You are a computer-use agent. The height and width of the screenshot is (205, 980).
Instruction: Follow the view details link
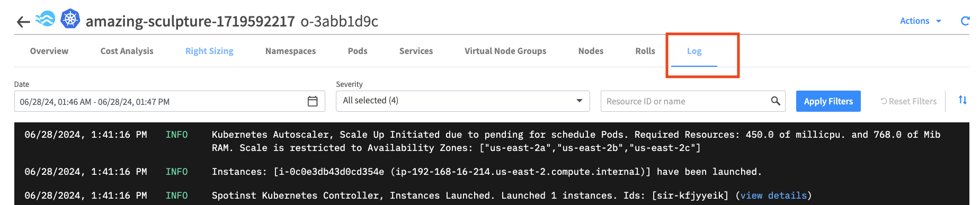(x=773, y=195)
